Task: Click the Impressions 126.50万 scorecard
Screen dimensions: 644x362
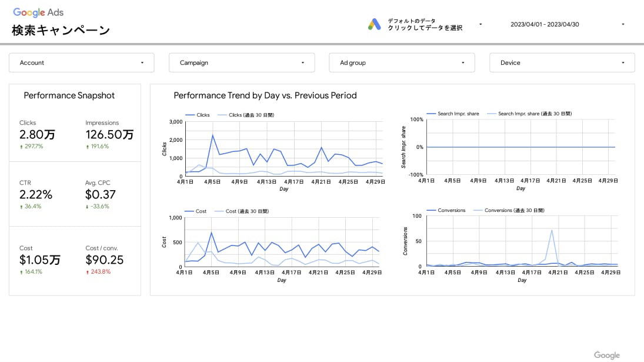Action: (x=109, y=134)
